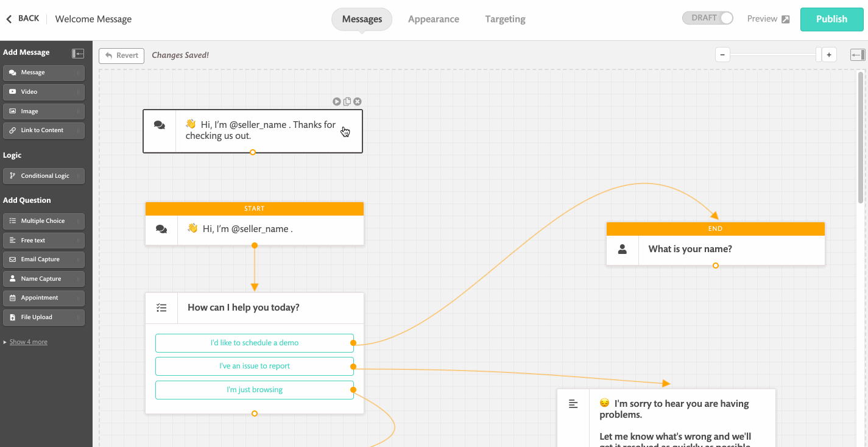
Task: Collapse the Add Message sidebar panel
Action: pos(78,53)
